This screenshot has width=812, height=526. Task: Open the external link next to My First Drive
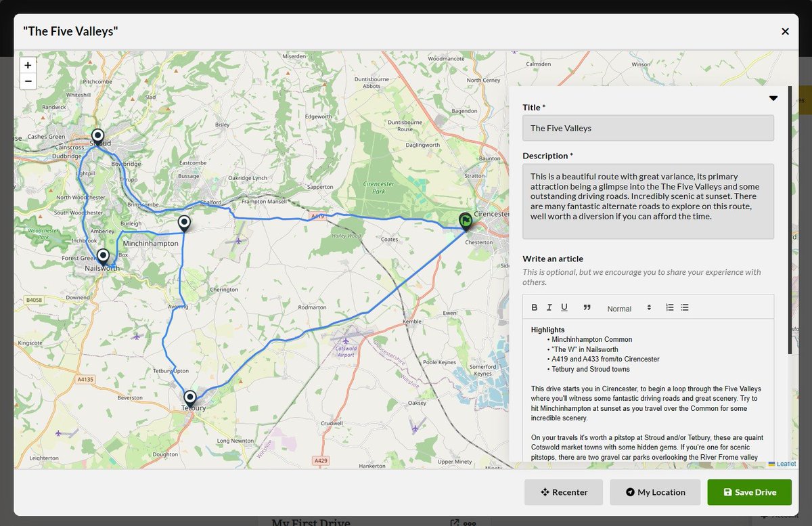455,522
